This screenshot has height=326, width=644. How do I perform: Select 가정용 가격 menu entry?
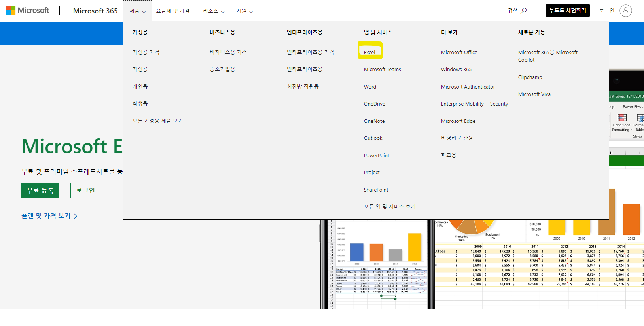point(146,52)
